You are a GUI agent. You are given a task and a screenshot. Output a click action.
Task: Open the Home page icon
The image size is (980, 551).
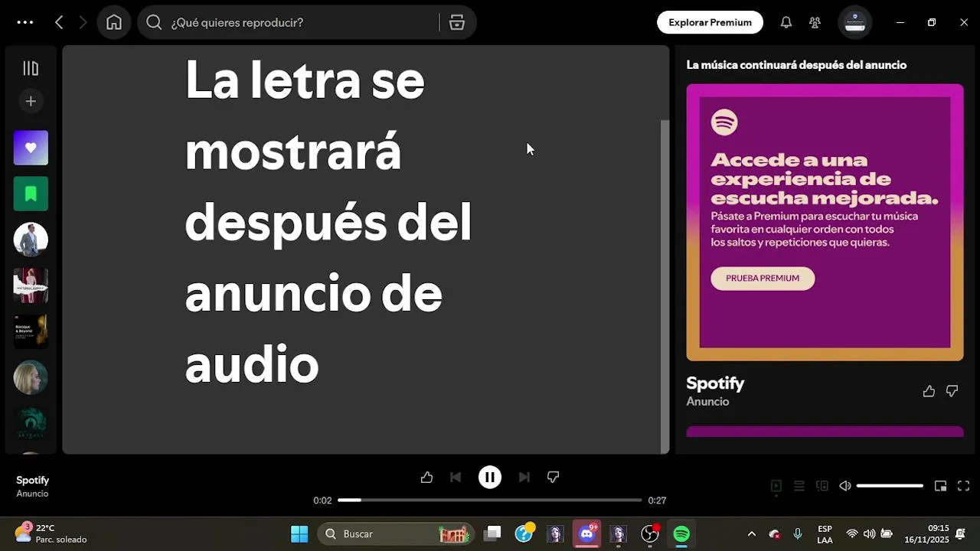pyautogui.click(x=114, y=22)
